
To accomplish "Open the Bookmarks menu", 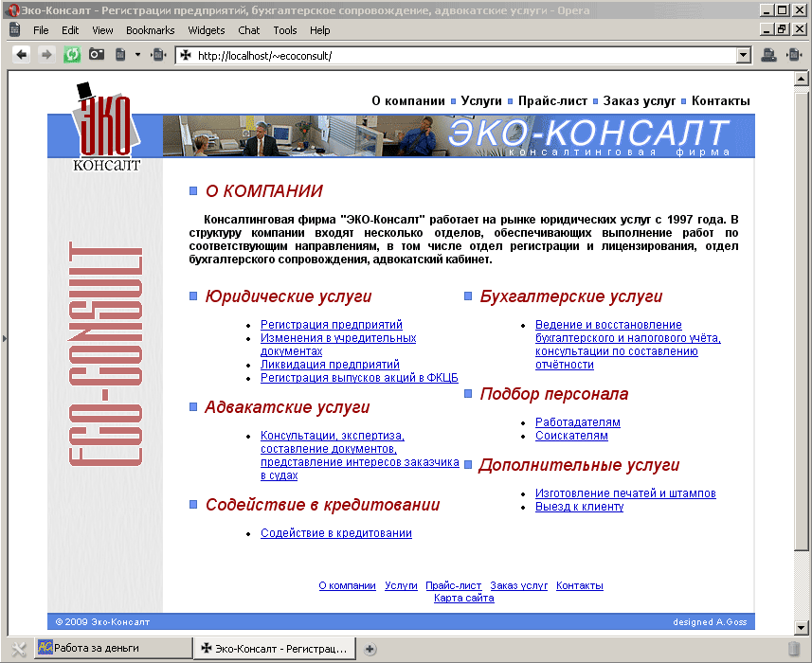I will [151, 30].
